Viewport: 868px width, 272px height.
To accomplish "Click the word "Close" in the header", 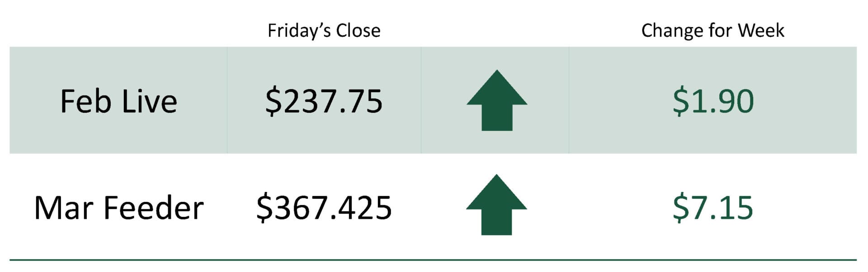I will tap(358, 31).
